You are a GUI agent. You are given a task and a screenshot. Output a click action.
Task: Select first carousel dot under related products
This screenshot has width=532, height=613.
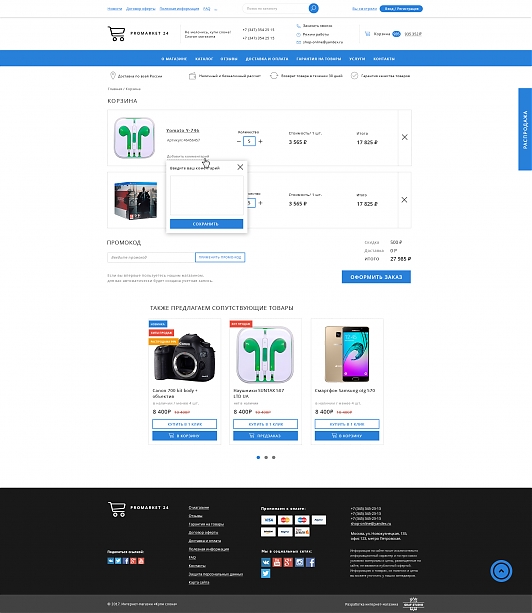point(258,457)
